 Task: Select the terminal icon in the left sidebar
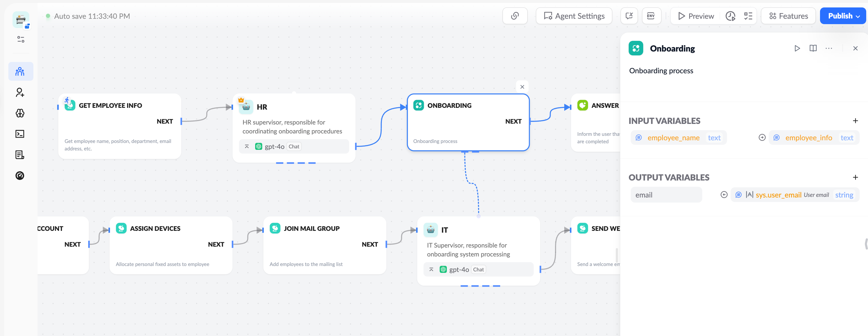click(20, 134)
